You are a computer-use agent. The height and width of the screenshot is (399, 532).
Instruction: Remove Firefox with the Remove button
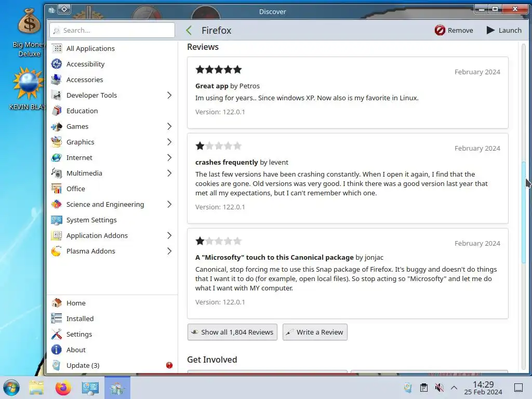point(454,31)
